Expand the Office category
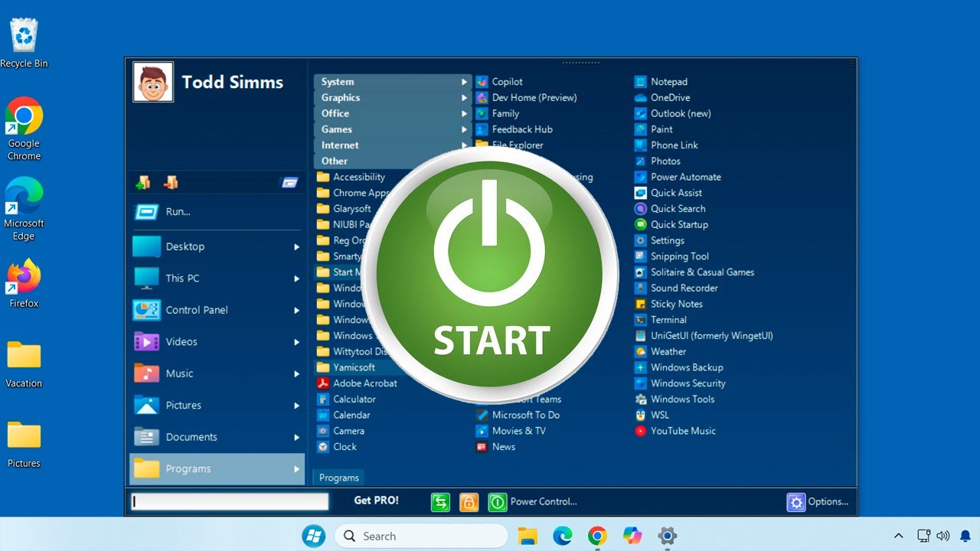 (x=393, y=113)
